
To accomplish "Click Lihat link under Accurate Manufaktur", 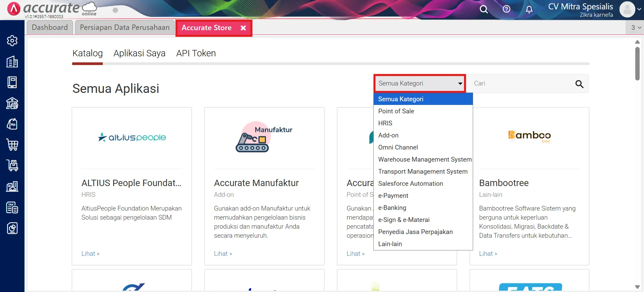I will (x=223, y=254).
